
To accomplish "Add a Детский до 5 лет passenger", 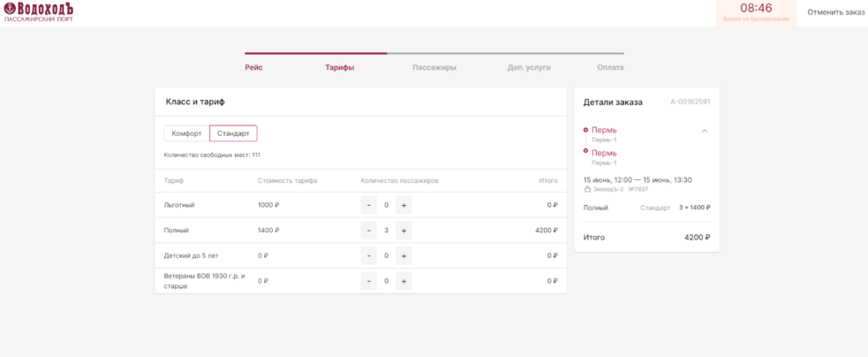I will coord(404,256).
